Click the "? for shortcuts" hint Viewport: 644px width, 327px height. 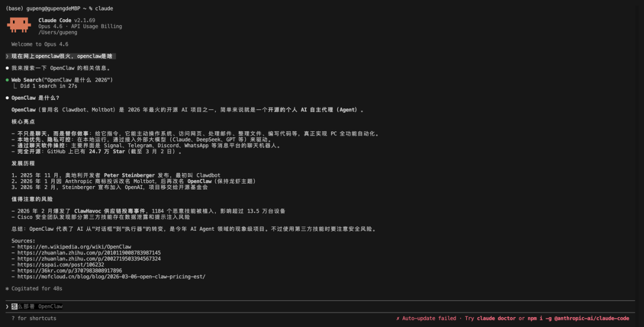pyautogui.click(x=33, y=319)
